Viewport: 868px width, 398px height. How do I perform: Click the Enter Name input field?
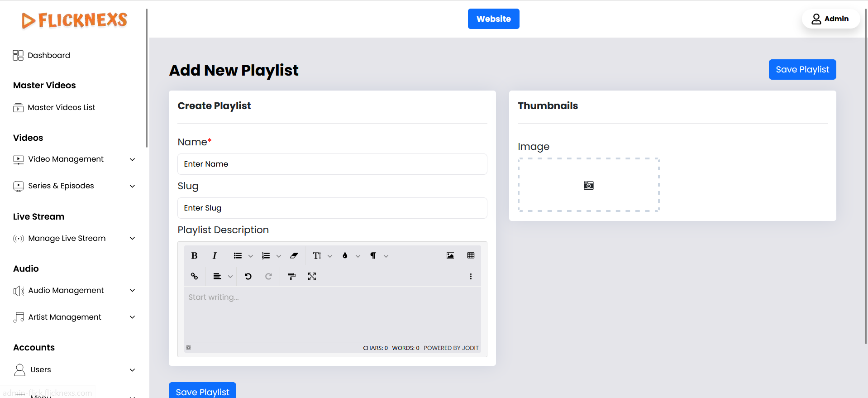pos(332,164)
